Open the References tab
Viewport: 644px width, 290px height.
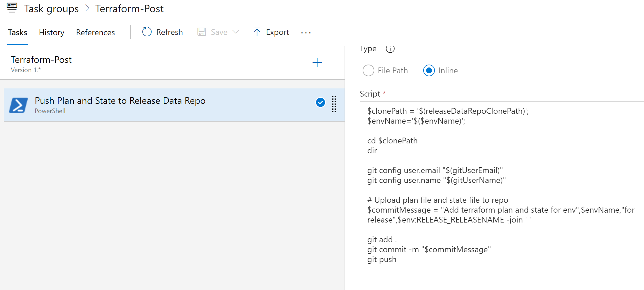[x=95, y=32]
